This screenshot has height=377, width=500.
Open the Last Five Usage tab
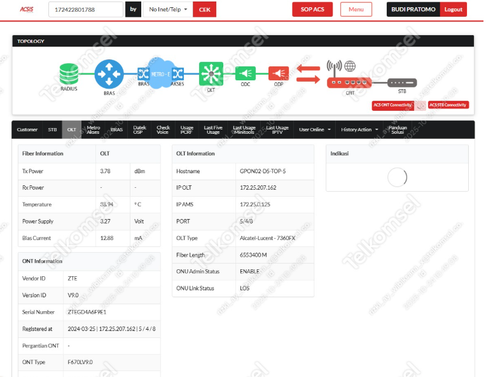(213, 130)
